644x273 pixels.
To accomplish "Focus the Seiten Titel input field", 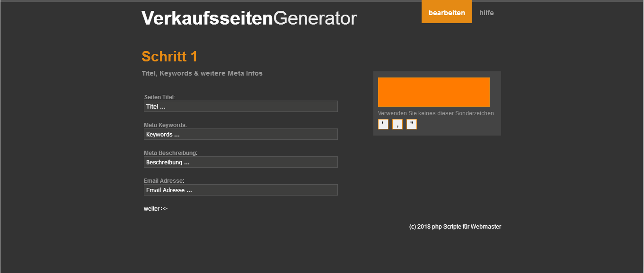I will (240, 106).
